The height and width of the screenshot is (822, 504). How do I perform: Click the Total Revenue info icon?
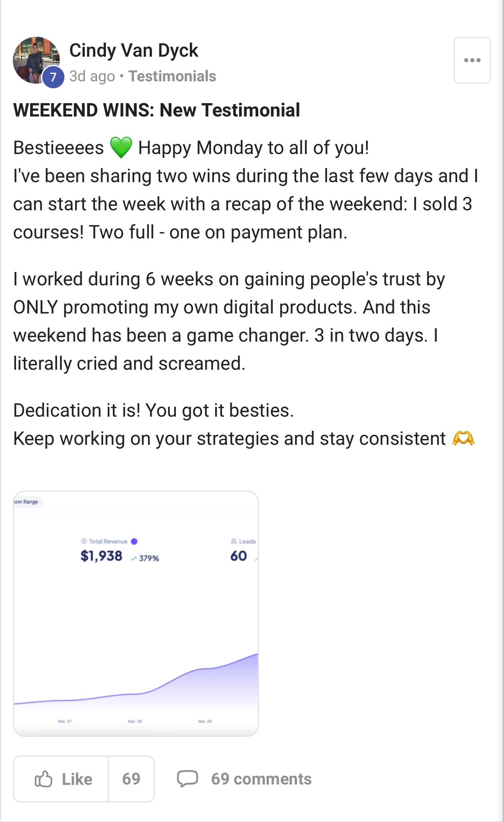click(83, 541)
